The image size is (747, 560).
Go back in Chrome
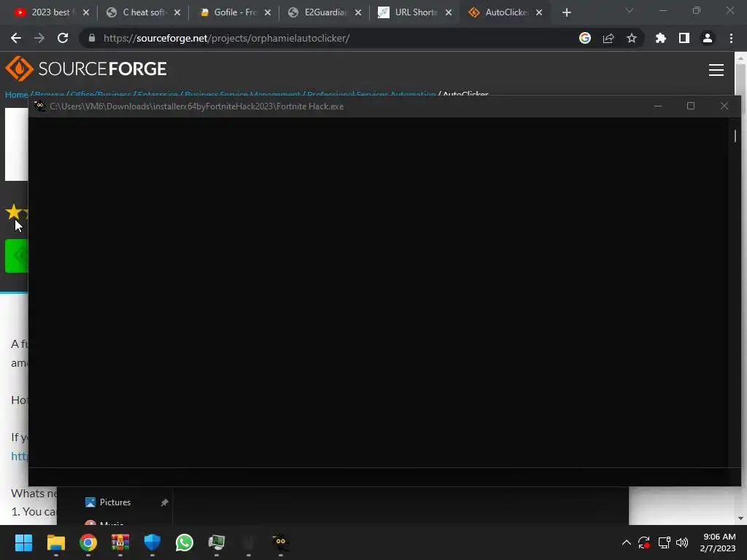pyautogui.click(x=16, y=38)
